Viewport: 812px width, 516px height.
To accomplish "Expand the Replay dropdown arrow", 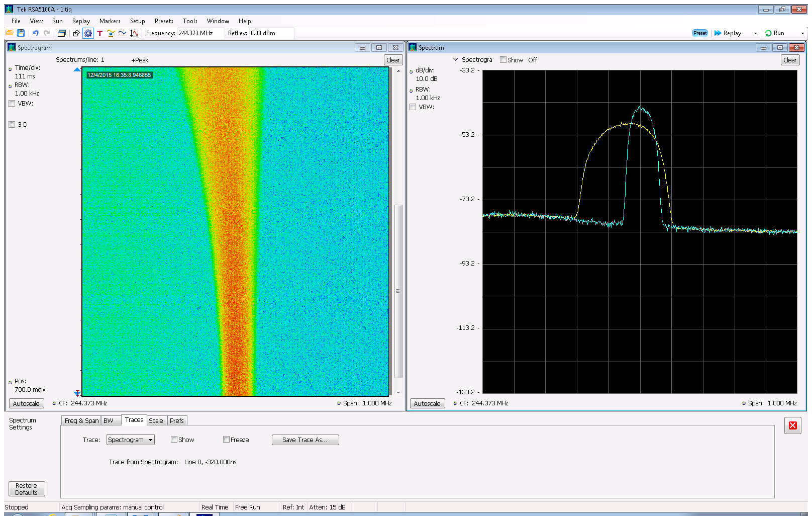I will [x=755, y=34].
